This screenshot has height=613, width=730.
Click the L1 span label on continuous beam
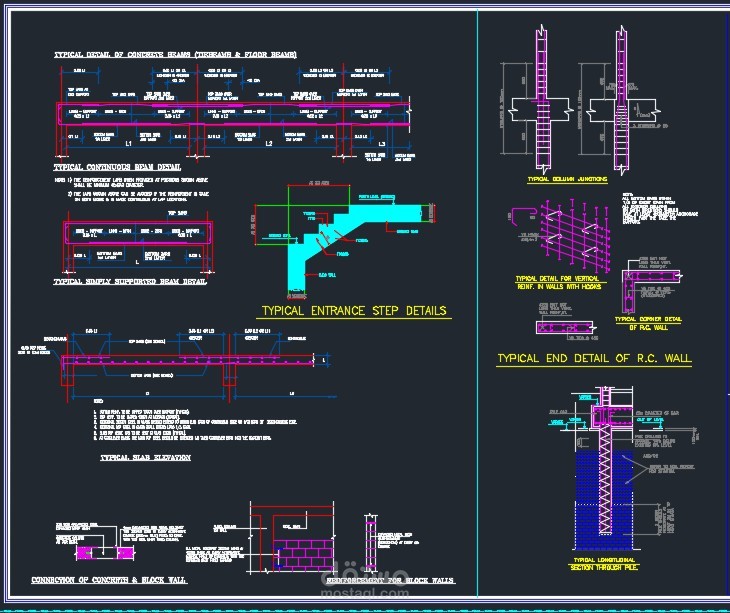click(x=128, y=143)
